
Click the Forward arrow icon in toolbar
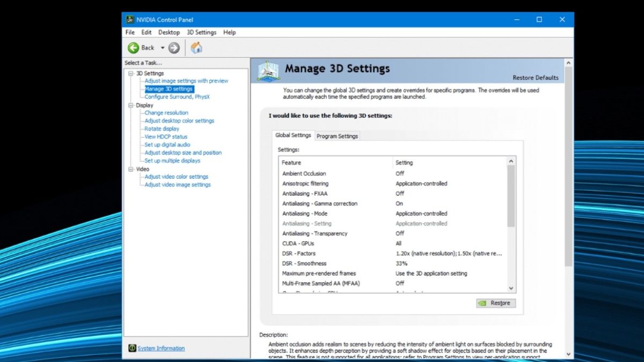tap(174, 48)
